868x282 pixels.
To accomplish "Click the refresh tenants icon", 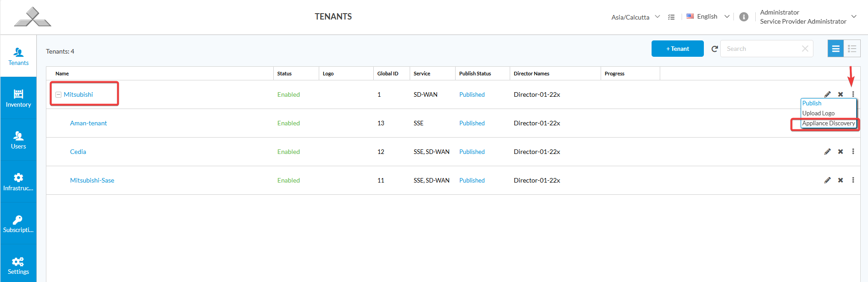I will (714, 49).
